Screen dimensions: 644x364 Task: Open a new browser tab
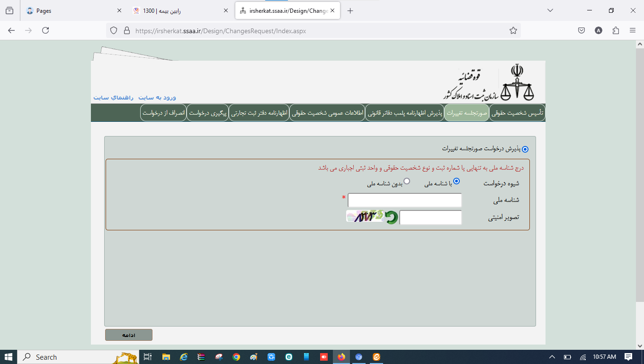[x=350, y=11]
